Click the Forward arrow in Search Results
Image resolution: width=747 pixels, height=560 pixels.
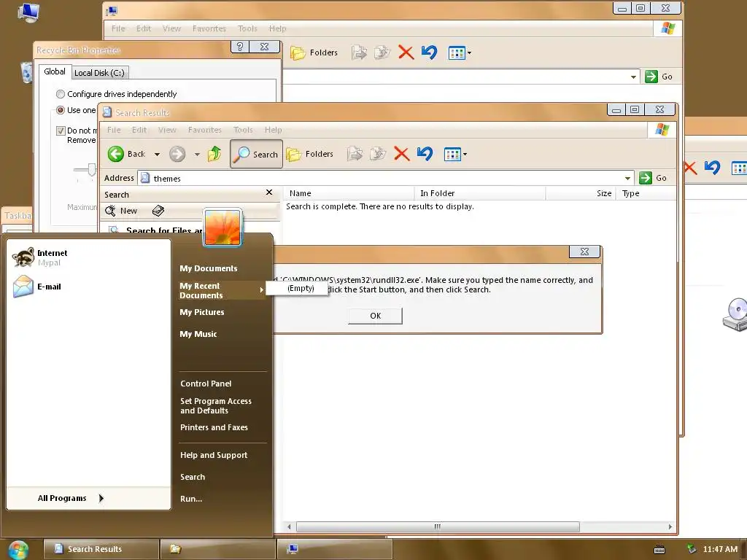pyautogui.click(x=177, y=154)
